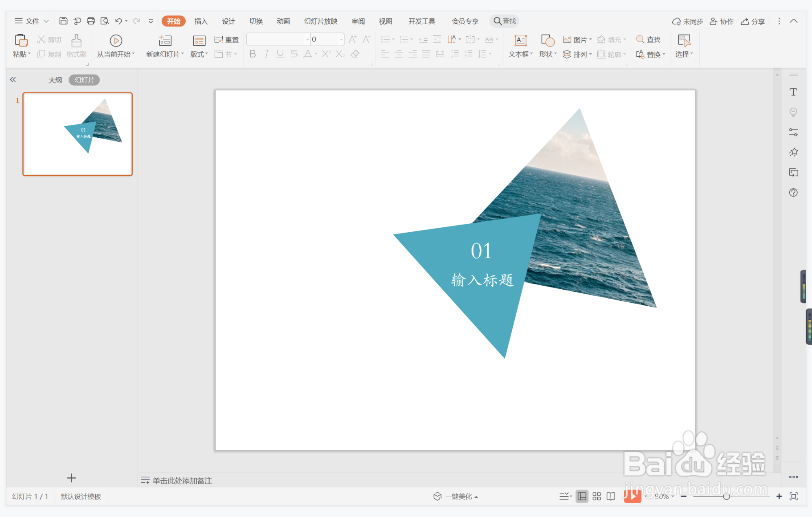Screen dimensions: 812x517
Task: Toggle Superscript formatting
Action: (x=326, y=54)
